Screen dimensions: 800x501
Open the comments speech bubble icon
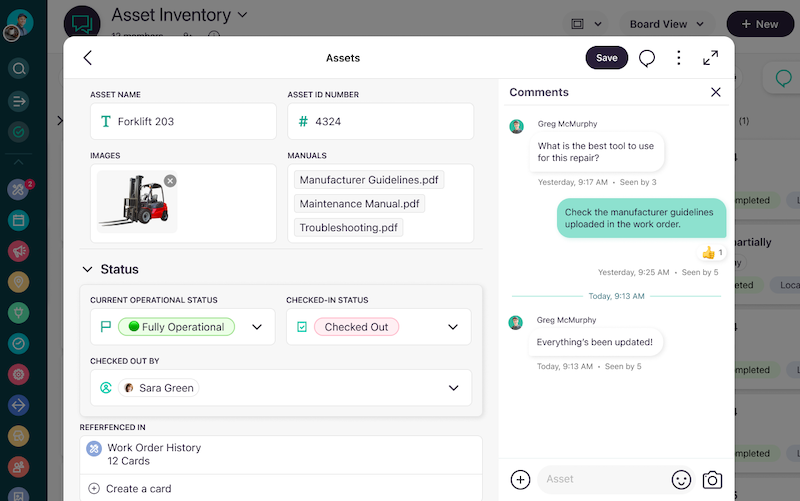click(647, 58)
